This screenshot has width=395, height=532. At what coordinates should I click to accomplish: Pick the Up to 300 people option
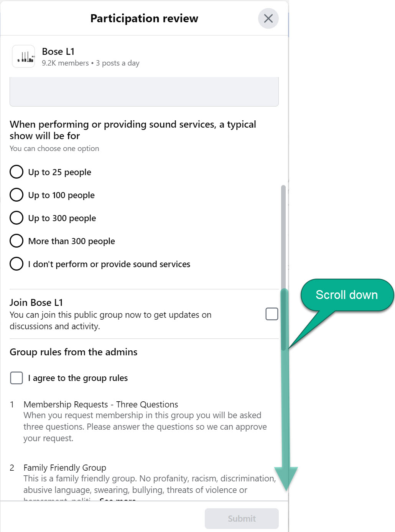[x=16, y=218]
